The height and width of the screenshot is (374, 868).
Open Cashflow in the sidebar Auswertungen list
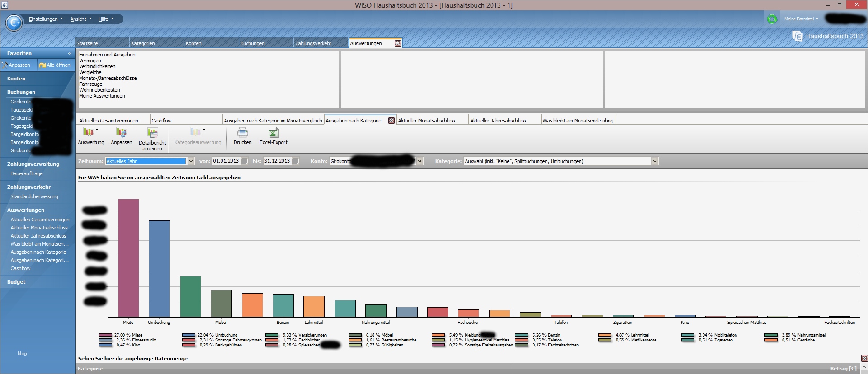pyautogui.click(x=21, y=268)
